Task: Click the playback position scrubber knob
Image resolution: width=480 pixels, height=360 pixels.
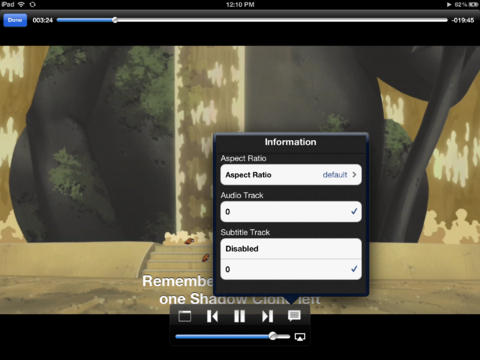Action: [115, 20]
